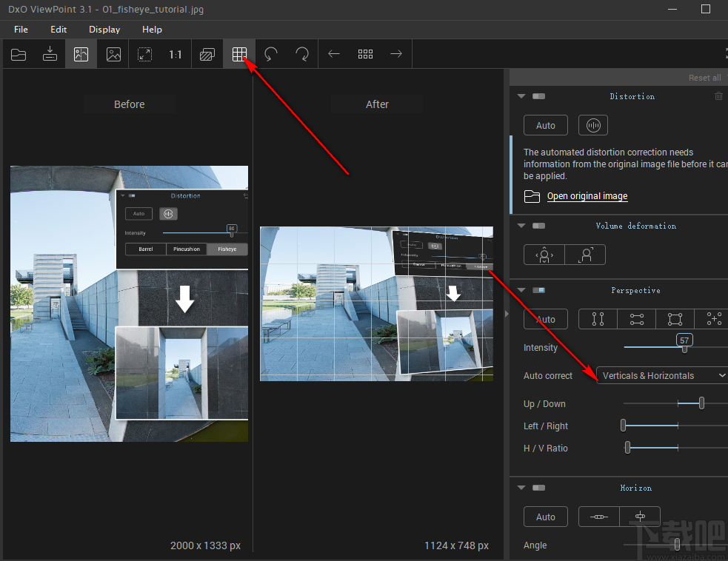
Task: Toggle the grid overlay icon
Action: point(239,54)
